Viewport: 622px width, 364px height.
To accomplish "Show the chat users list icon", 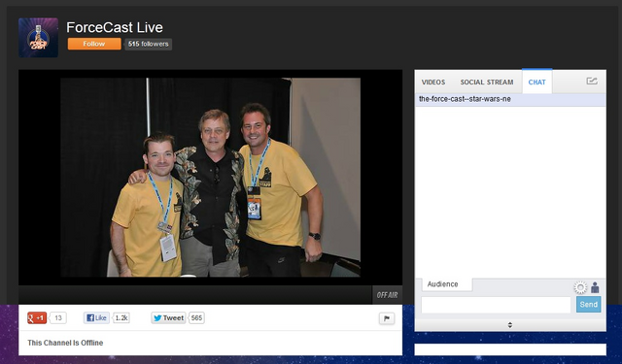I will (595, 287).
